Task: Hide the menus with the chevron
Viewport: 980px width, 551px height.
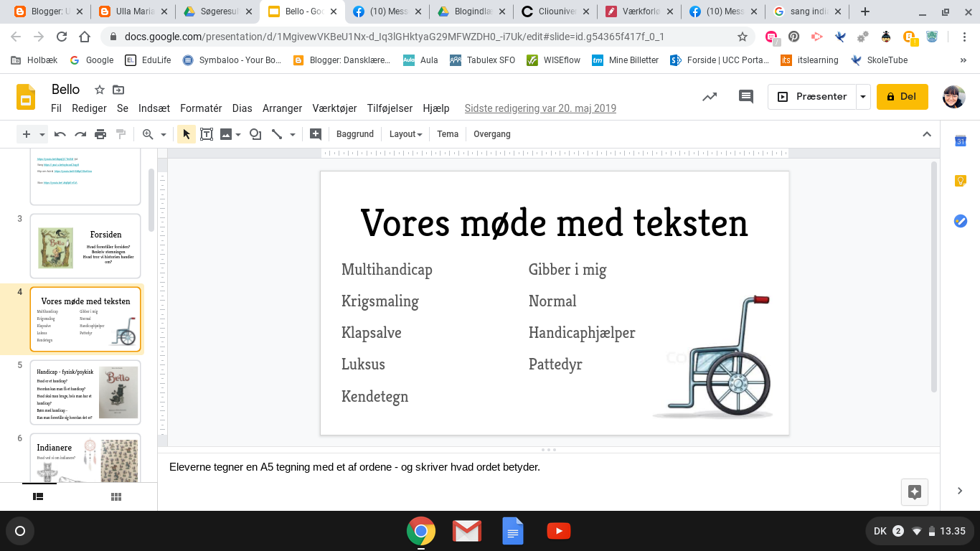Action: (927, 134)
